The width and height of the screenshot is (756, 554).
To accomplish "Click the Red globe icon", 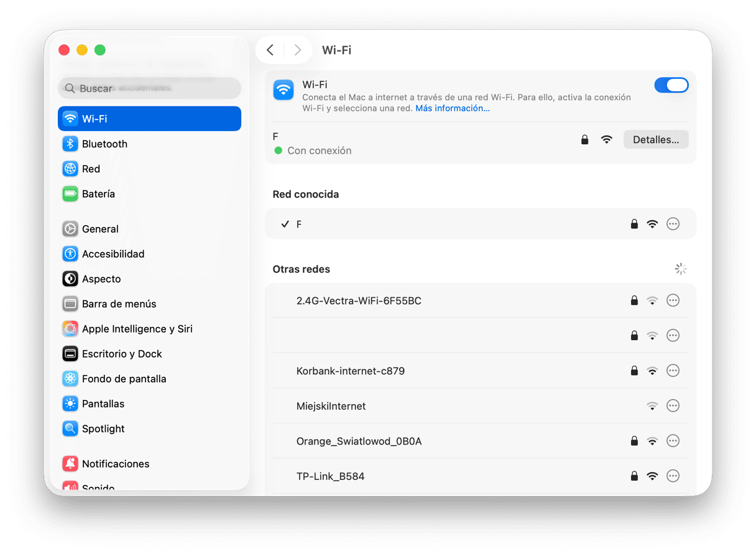I will click(70, 169).
